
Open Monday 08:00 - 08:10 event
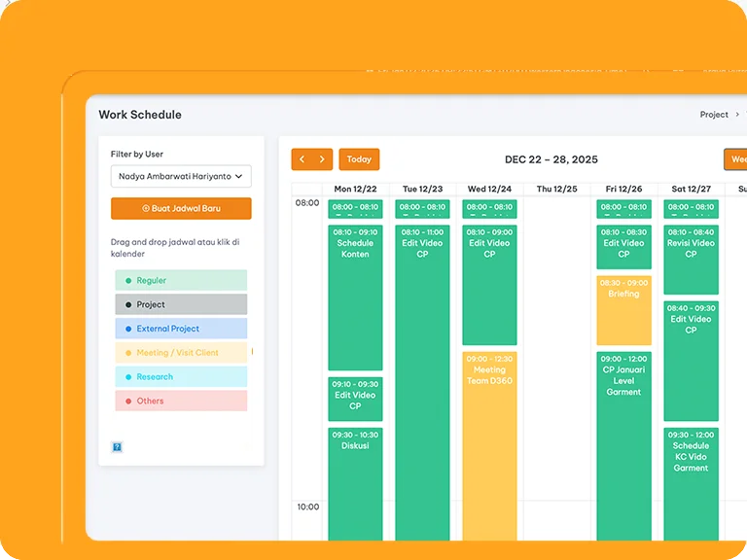point(355,209)
